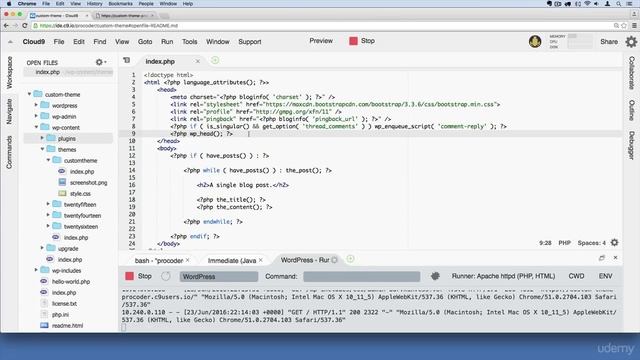Open the Collaborate side panel
Viewport: 640px width, 360px height.
(x=631, y=73)
